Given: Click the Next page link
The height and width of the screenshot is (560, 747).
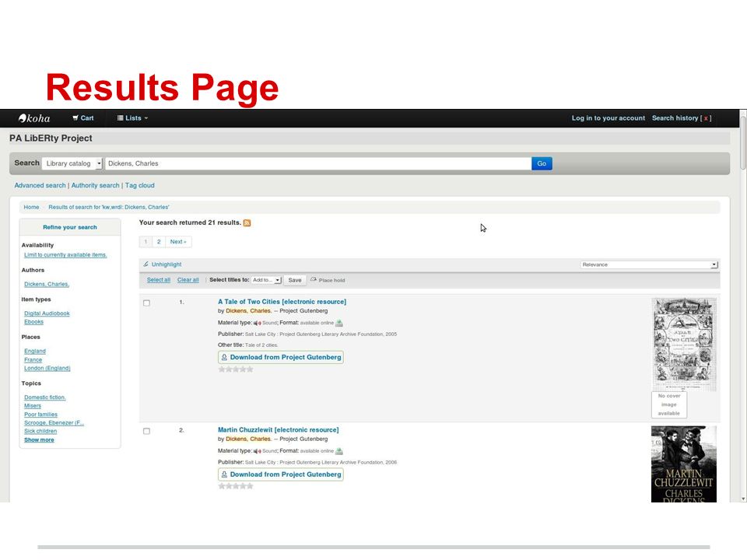Looking at the screenshot, I should coord(178,242).
